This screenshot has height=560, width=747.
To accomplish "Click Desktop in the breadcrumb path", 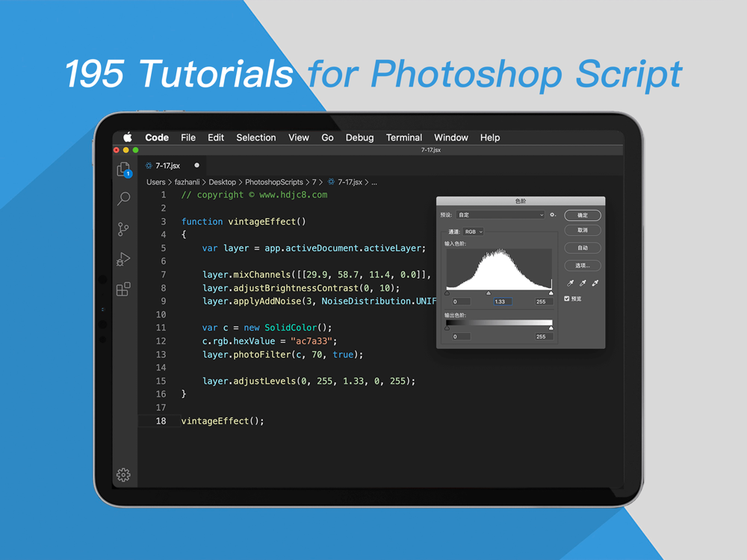I will coord(222,182).
